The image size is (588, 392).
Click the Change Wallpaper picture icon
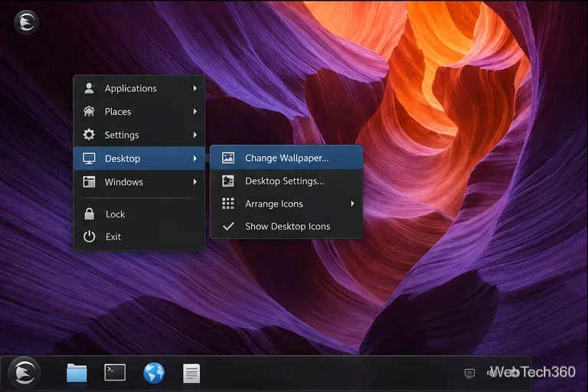coord(228,158)
